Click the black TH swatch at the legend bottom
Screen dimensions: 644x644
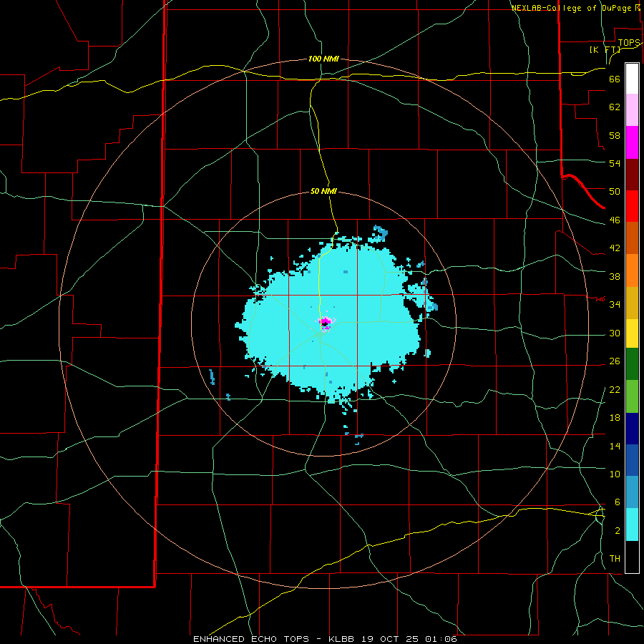point(632,557)
